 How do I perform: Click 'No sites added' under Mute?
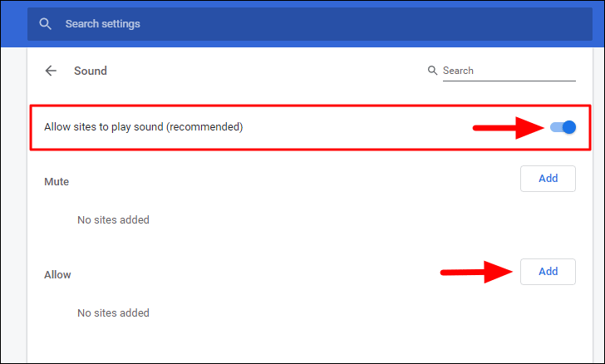(x=113, y=220)
